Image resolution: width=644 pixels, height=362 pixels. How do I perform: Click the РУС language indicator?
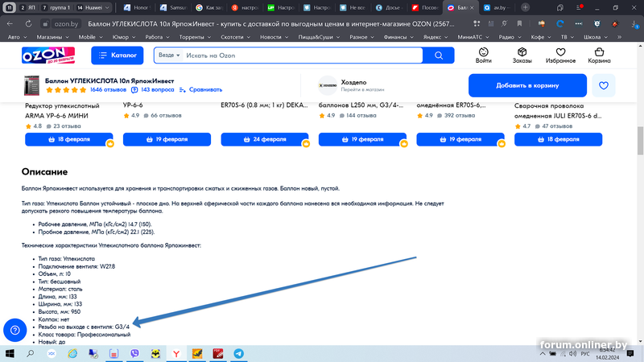coord(586,354)
